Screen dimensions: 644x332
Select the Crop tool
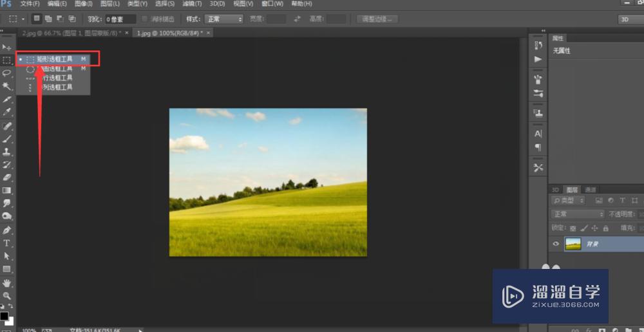pos(6,99)
